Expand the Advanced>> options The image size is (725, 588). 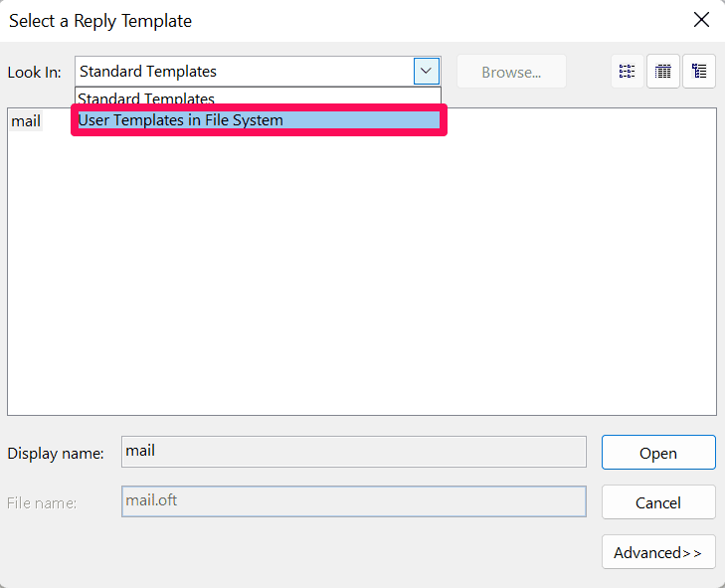tap(657, 552)
